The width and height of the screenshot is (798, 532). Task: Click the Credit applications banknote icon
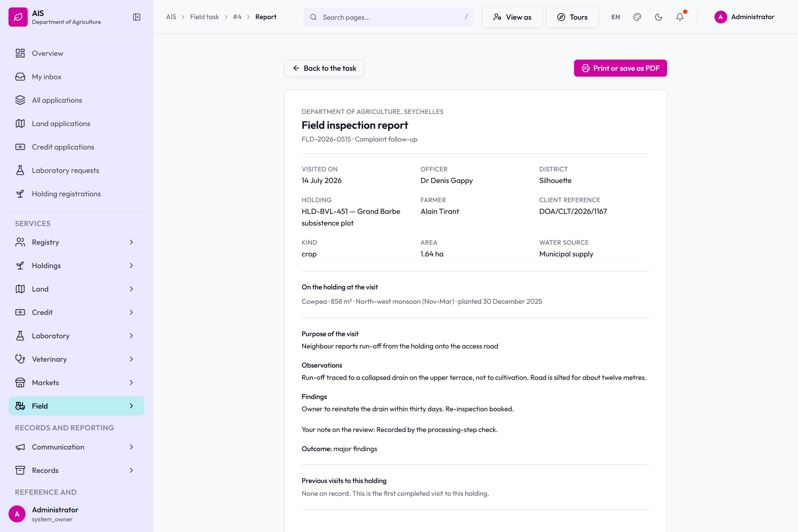[20, 147]
